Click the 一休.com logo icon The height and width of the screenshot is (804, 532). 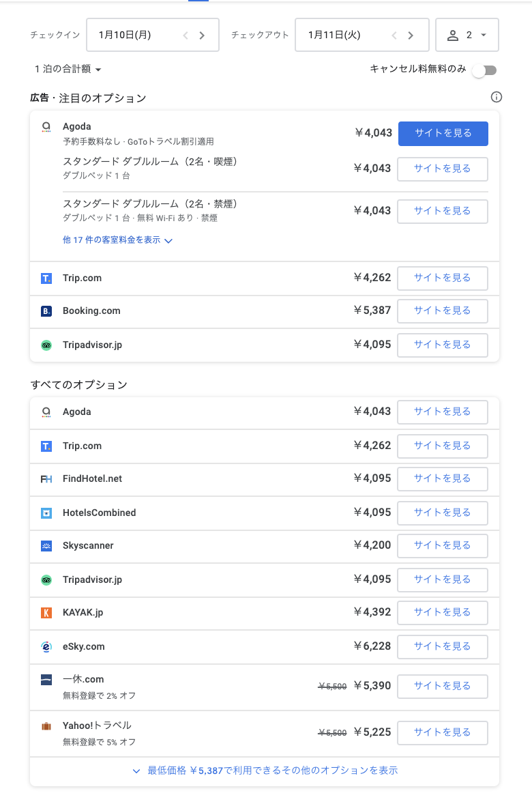(46, 680)
